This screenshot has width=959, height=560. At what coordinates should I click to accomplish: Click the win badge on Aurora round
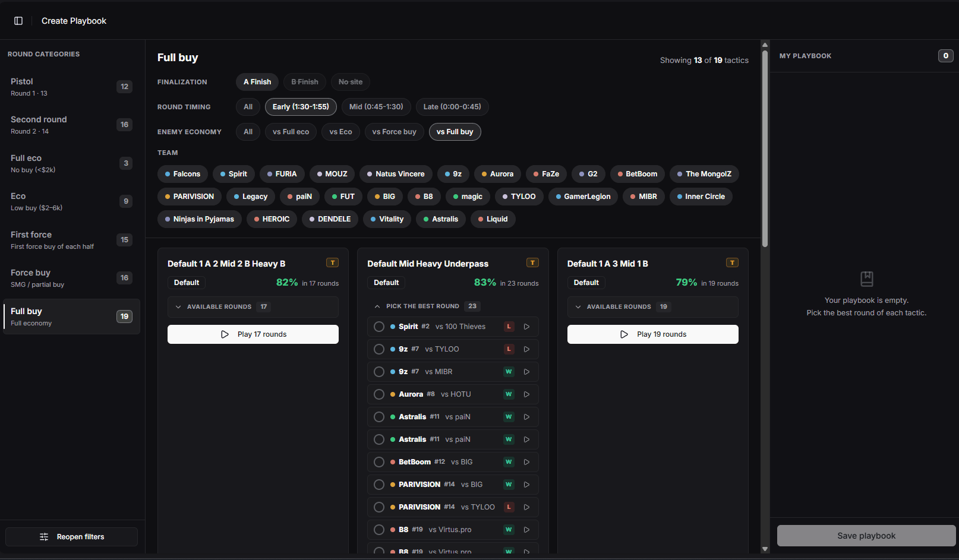509,394
